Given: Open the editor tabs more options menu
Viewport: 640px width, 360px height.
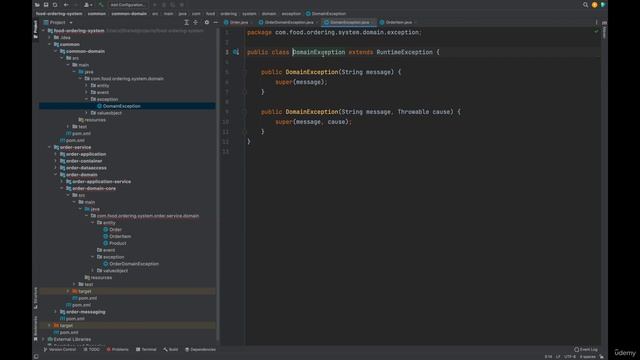Looking at the screenshot, I should (x=596, y=22).
